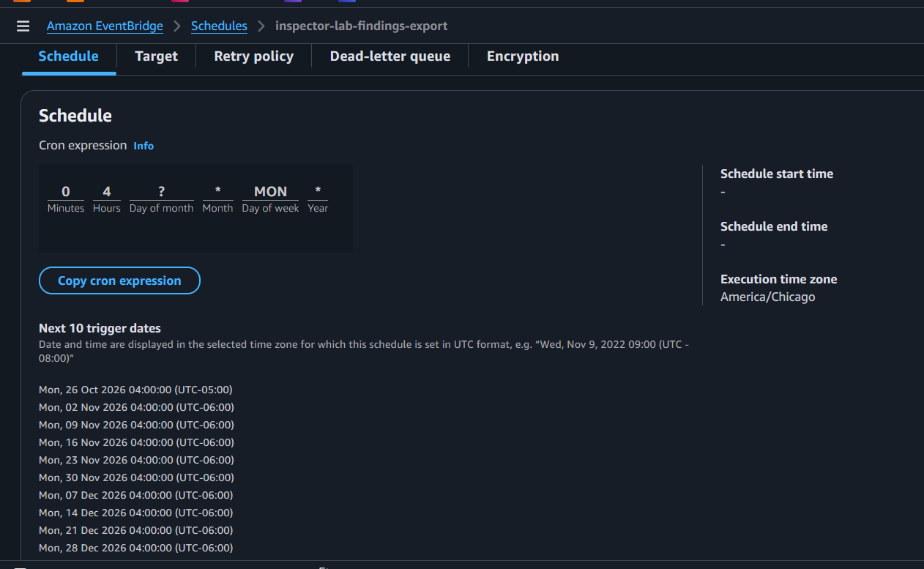Select trigger date Mon, 28 Dec 2026
924x569 pixels.
[x=136, y=548]
